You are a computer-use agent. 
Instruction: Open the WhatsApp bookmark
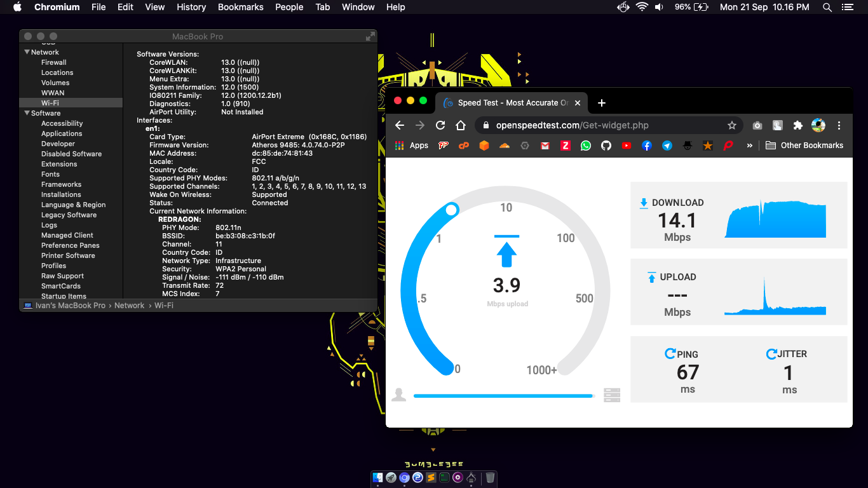coord(586,146)
